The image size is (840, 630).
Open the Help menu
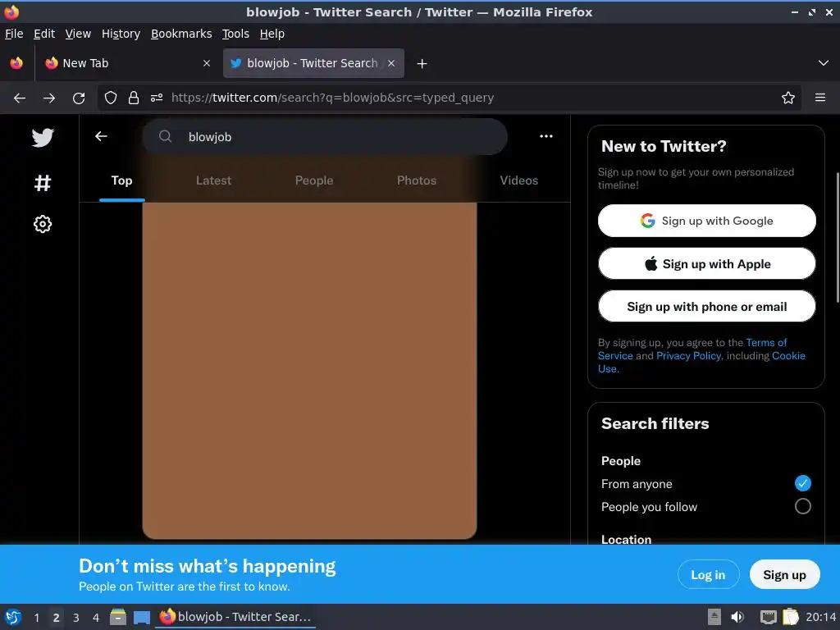[272, 34]
